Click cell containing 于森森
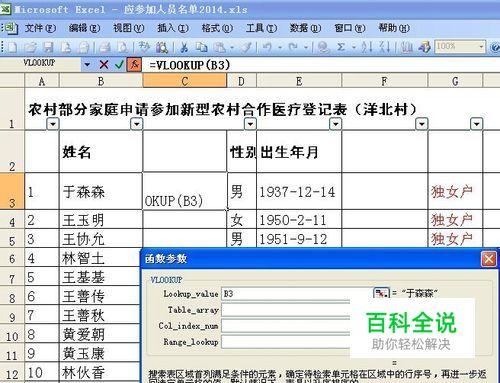 tap(101, 191)
